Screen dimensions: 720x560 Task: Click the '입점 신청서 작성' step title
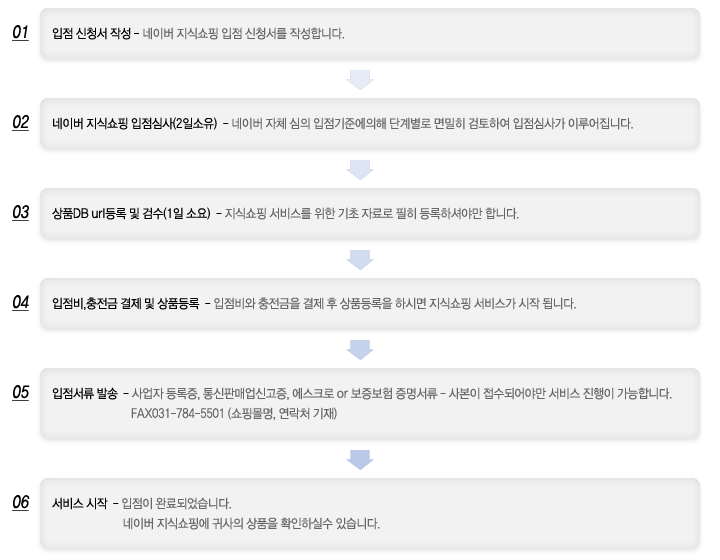pyautogui.click(x=91, y=34)
